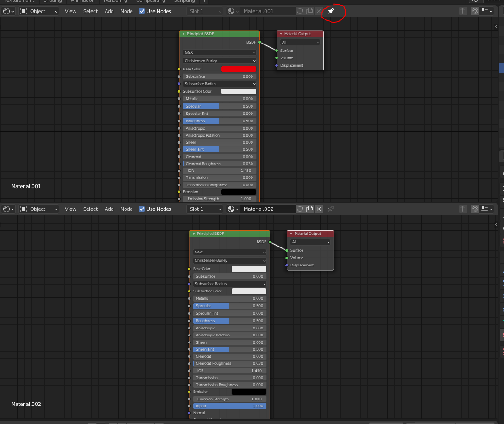The image size is (504, 424).
Task: Uncheck Use Nodes in upper editor
Action: 142,11
